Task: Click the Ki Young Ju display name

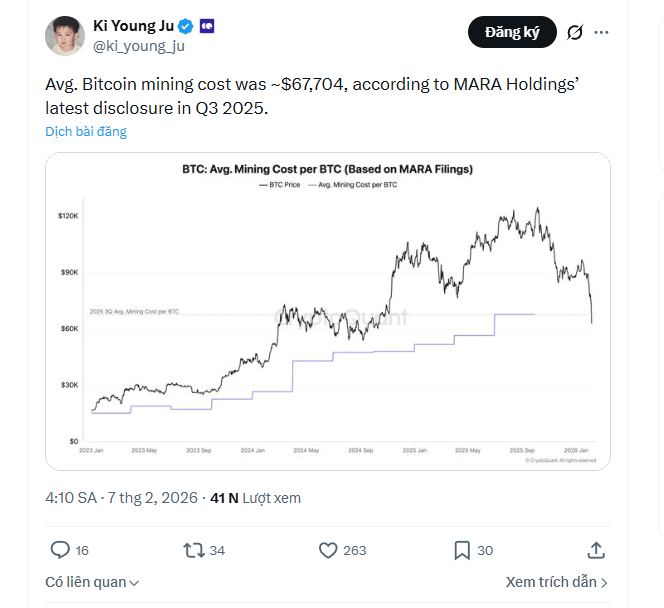Action: click(x=132, y=25)
